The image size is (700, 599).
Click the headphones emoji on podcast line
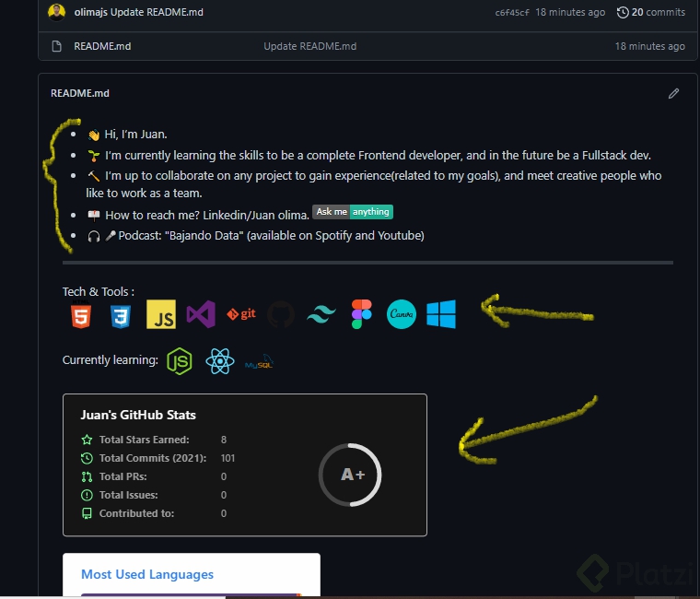point(94,236)
